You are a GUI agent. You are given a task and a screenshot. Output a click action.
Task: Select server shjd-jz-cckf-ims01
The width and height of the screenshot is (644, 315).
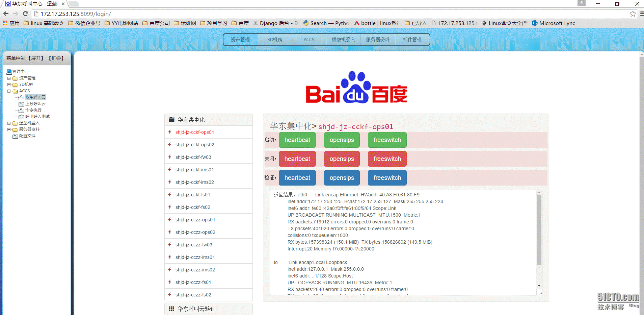[x=209, y=170]
